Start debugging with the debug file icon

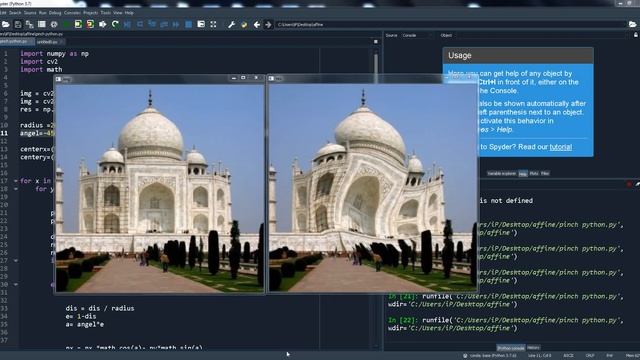[127, 24]
